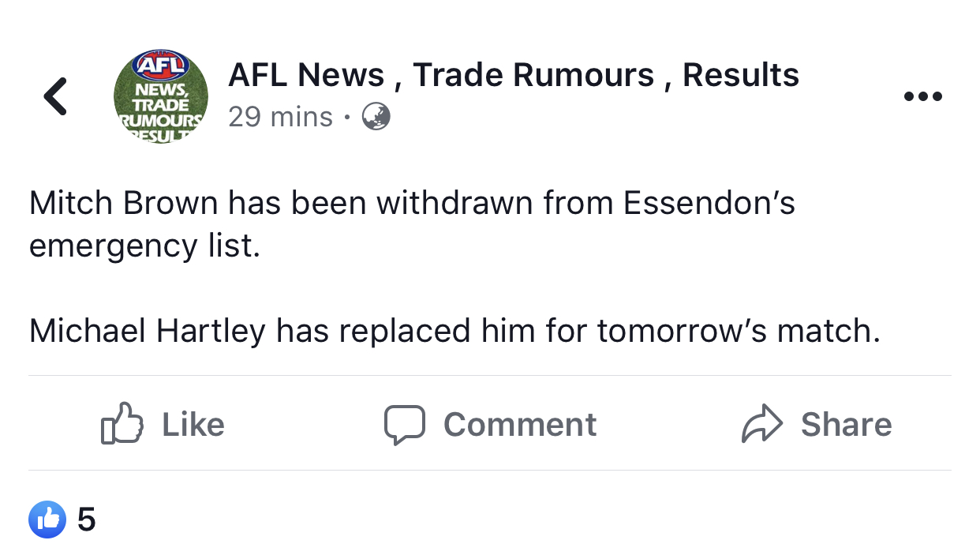The width and height of the screenshot is (980, 544).
Task: Go back using the left chevron arrow
Action: pos(55,96)
